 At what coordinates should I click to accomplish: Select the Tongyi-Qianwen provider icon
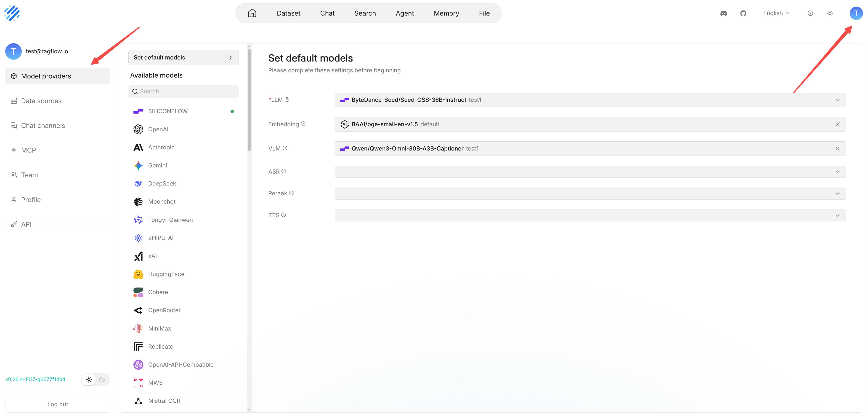click(x=138, y=220)
